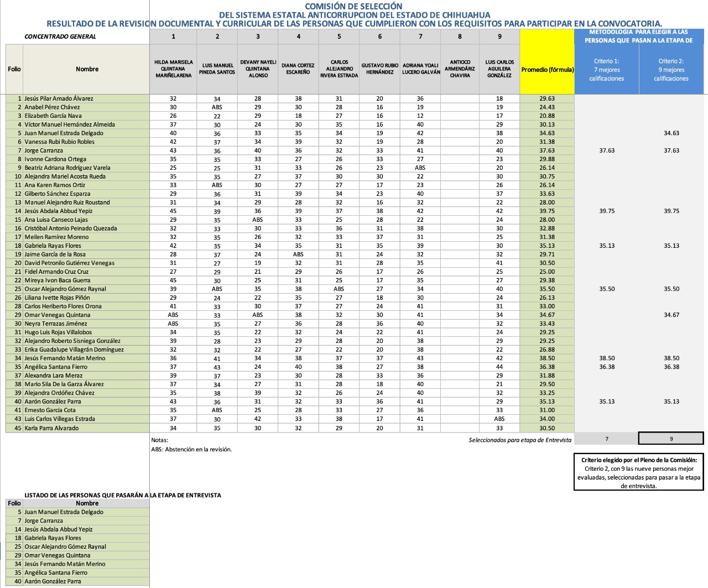
Task: Select Aarón González Parra in the interview list
Action: pyautogui.click(x=53, y=581)
